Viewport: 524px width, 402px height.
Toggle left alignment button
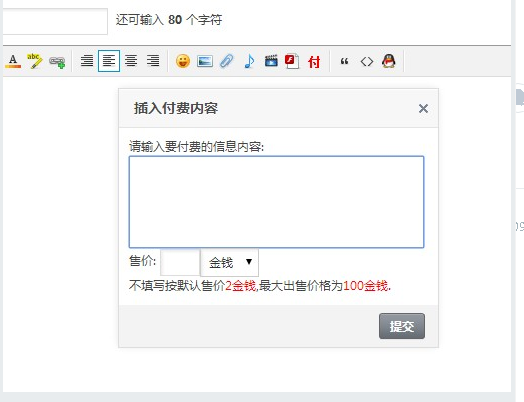point(109,61)
